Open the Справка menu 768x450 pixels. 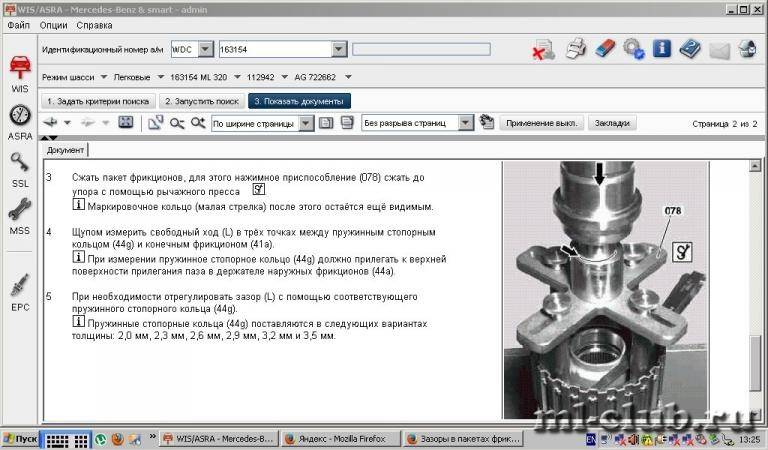(x=94, y=23)
